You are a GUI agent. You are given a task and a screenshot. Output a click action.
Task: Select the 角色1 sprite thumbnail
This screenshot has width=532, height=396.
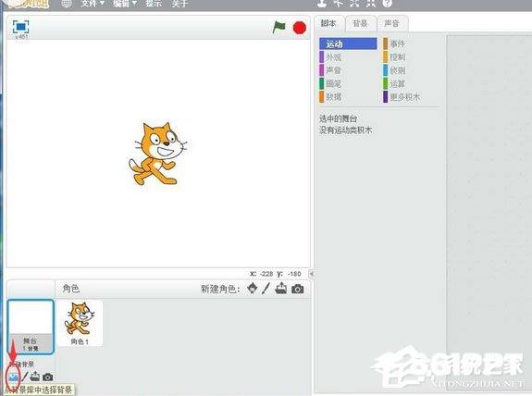pos(80,323)
